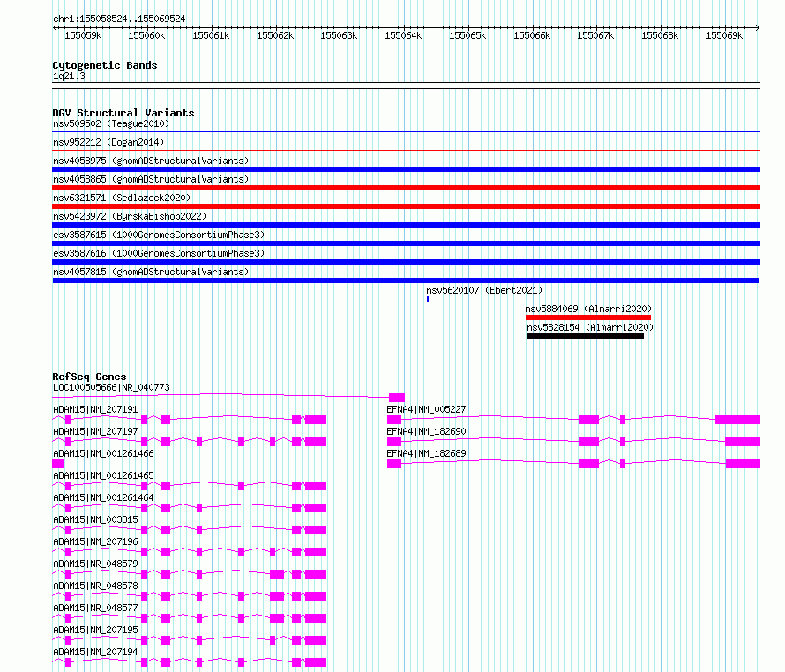
Task: Open ADAM15|NM_207196 transcript label
Action: [x=95, y=541]
